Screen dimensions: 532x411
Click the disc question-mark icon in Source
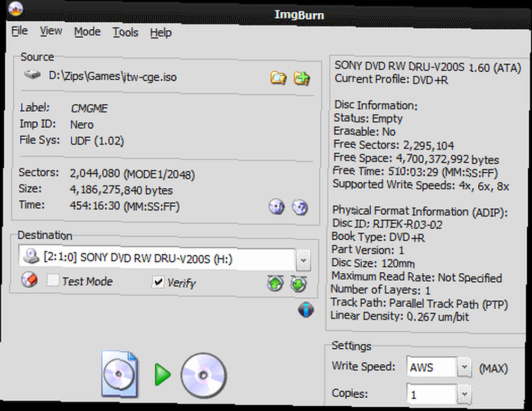[x=300, y=207]
